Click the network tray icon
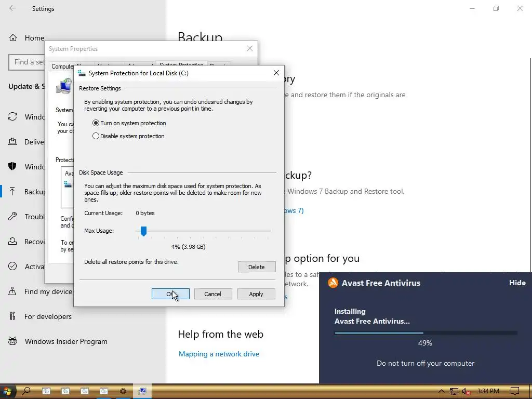This screenshot has width=532, height=399. (454, 392)
